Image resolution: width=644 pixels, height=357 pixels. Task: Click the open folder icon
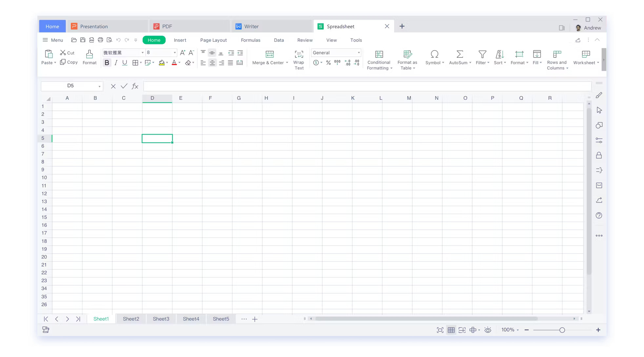(x=74, y=40)
